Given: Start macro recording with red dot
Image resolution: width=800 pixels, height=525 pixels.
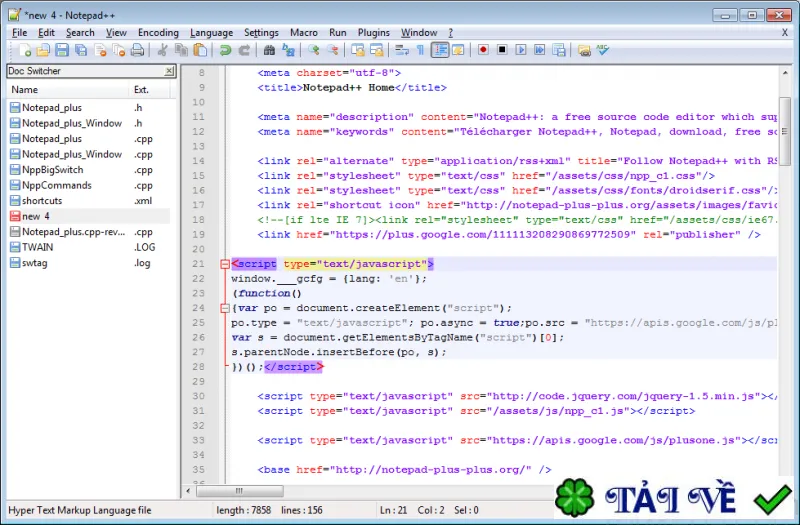Looking at the screenshot, I should [483, 49].
